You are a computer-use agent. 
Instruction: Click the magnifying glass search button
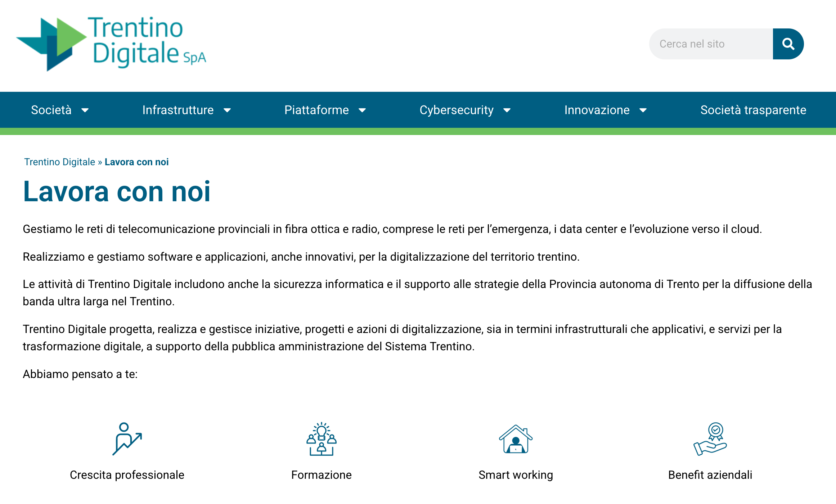(x=788, y=44)
